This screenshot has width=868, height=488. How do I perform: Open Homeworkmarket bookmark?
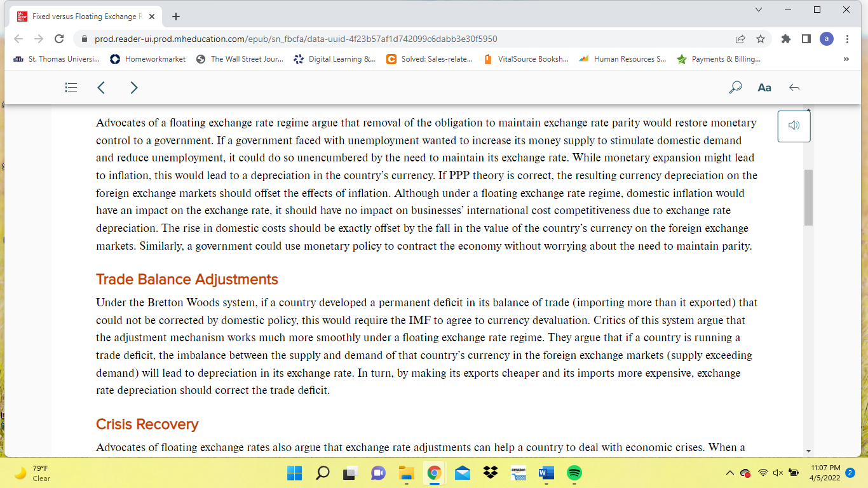coord(148,59)
